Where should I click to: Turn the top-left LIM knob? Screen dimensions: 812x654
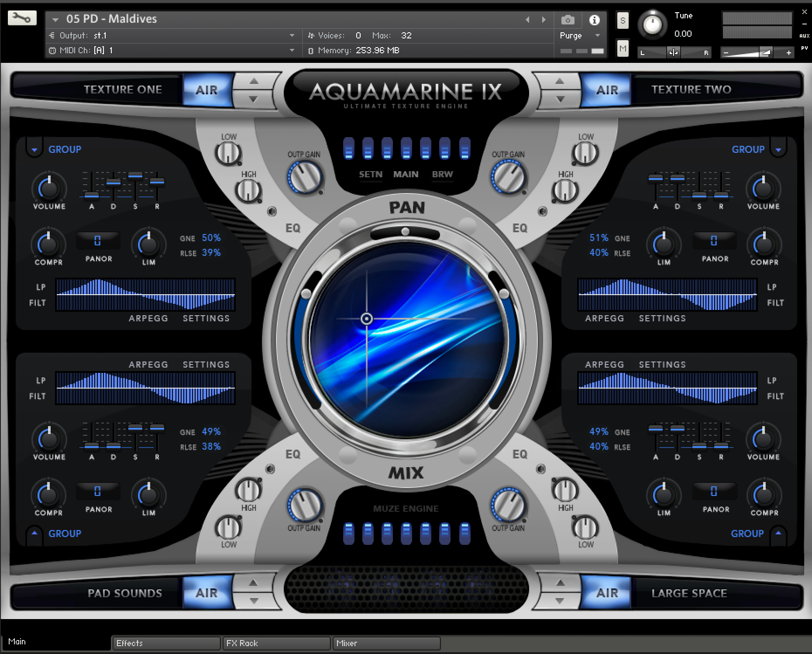click(148, 244)
